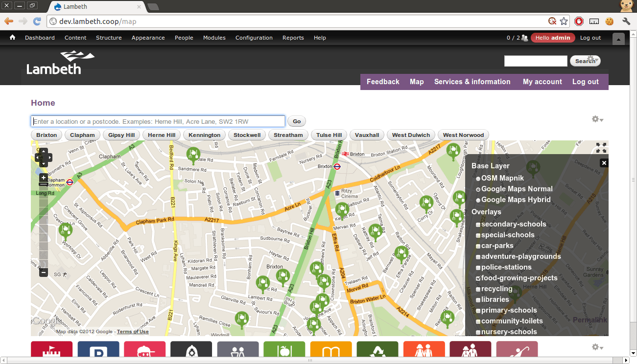Select the orange two-children category icon
The width and height of the screenshot is (637, 364).
424,350
